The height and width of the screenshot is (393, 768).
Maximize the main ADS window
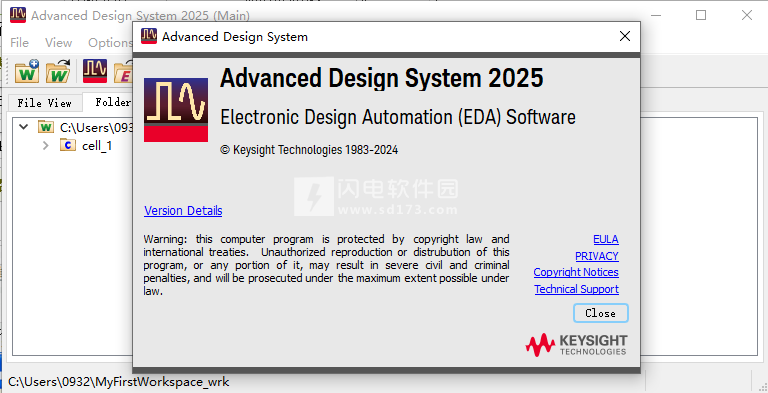pyautogui.click(x=701, y=15)
